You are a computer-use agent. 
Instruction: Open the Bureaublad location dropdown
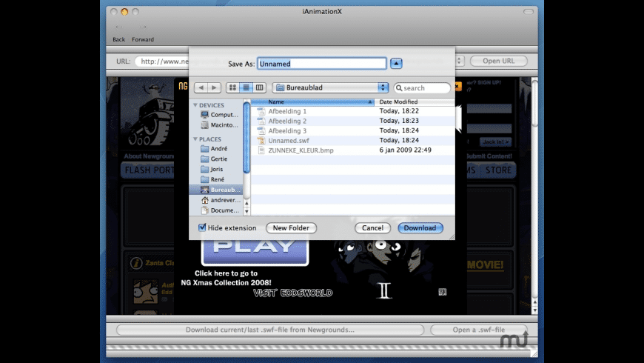pyautogui.click(x=330, y=87)
